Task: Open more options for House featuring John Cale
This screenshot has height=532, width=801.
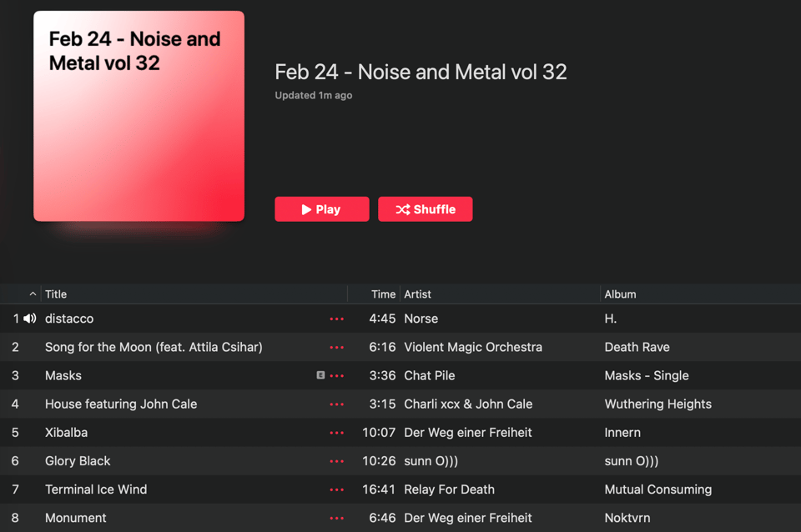Action: pyautogui.click(x=336, y=404)
